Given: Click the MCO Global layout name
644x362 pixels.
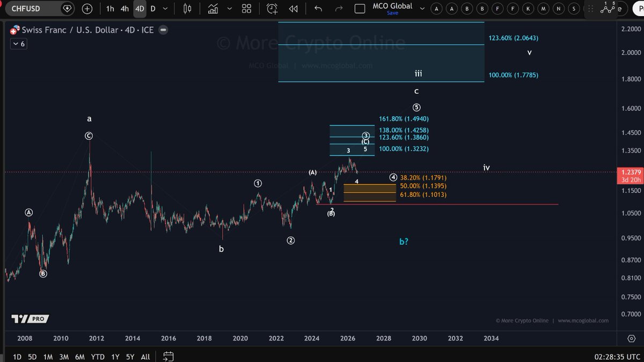Looking at the screenshot, I should point(392,6).
